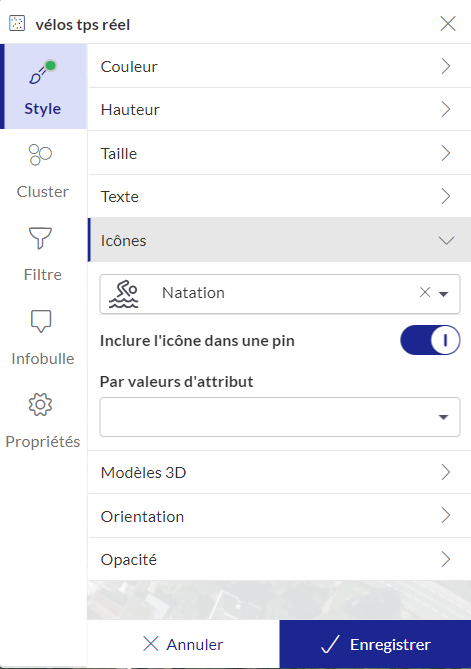Screen dimensions: 471x669
Task: Open the Natation icon dropdown arrow
Action: (x=444, y=294)
